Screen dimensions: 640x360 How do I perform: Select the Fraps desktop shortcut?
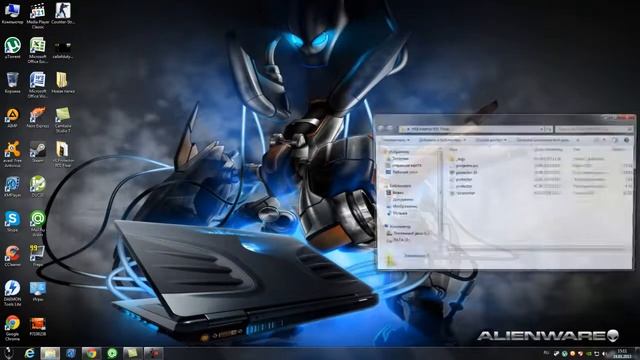(x=38, y=256)
